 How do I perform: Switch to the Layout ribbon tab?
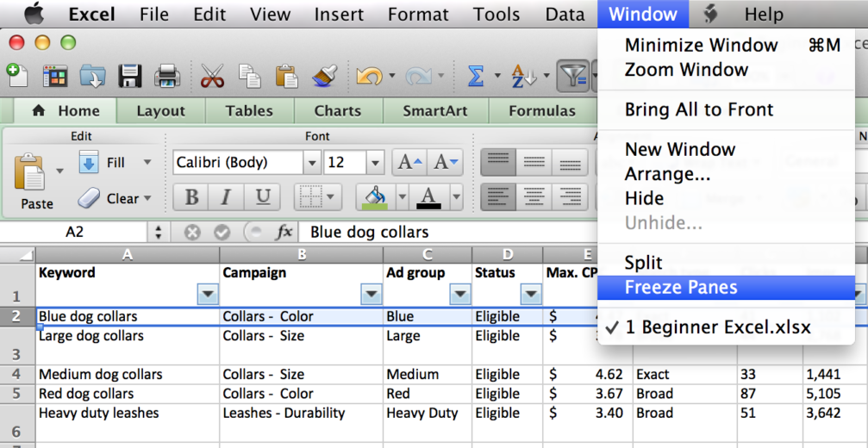coord(160,111)
